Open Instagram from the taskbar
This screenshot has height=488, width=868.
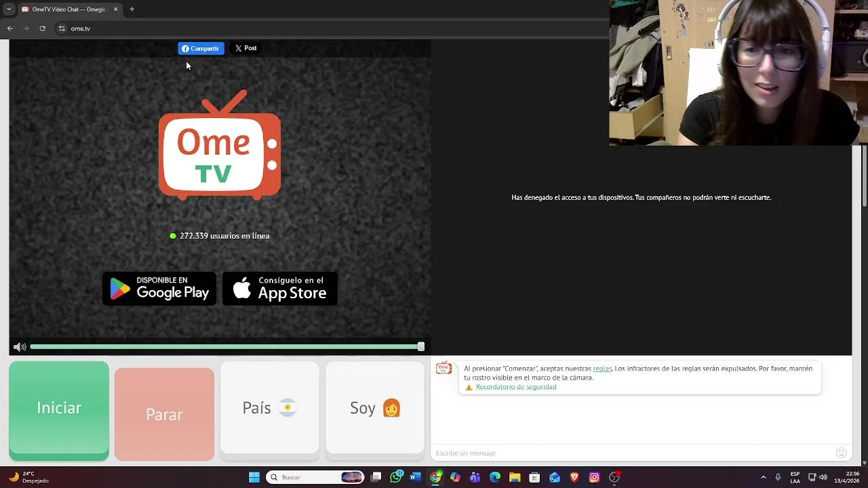click(594, 477)
